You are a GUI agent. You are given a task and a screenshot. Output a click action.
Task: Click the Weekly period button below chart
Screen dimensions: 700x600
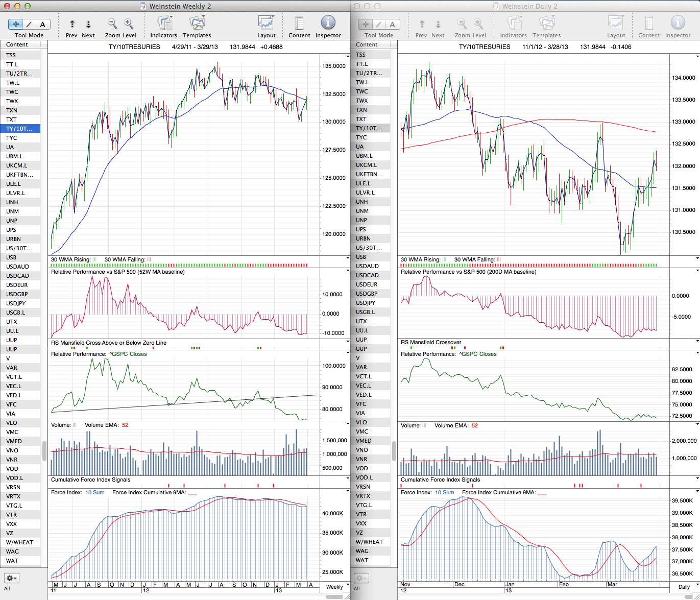[x=334, y=587]
